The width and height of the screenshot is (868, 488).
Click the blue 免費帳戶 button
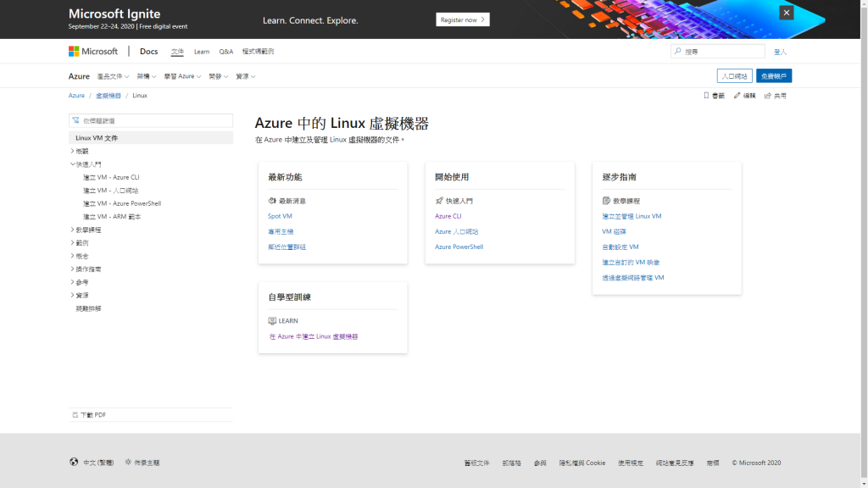tap(774, 75)
